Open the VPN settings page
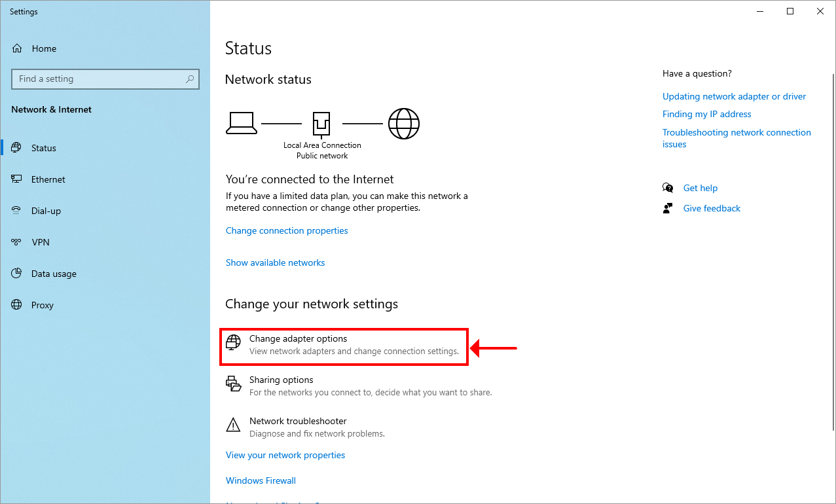Screen dimensions: 836x504 coord(40,242)
